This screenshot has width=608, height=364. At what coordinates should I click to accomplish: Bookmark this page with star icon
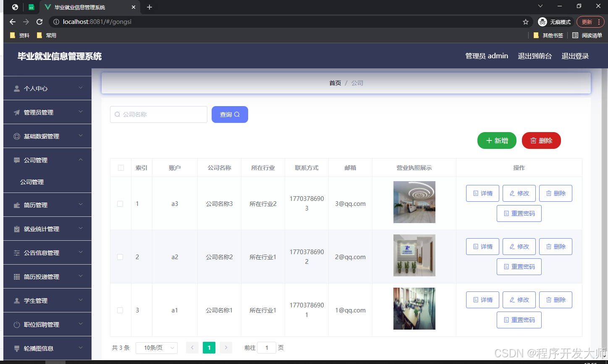coord(526,22)
